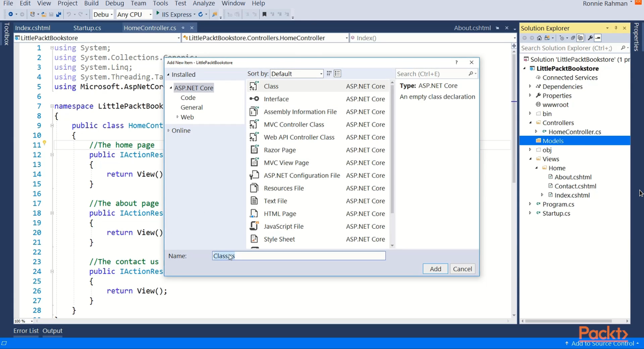The width and height of the screenshot is (644, 349).
Task: Select the Text File template icon
Action: [254, 201]
